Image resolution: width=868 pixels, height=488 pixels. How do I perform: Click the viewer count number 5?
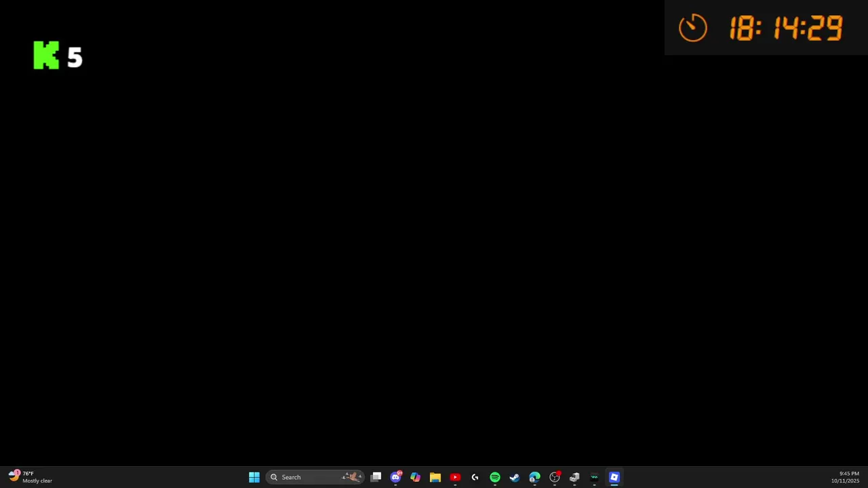tap(75, 58)
